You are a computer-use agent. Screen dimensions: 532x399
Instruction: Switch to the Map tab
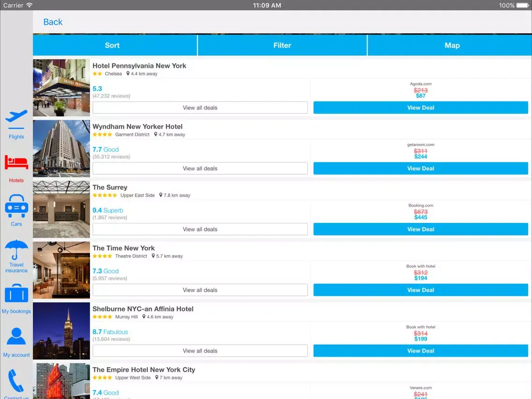450,45
